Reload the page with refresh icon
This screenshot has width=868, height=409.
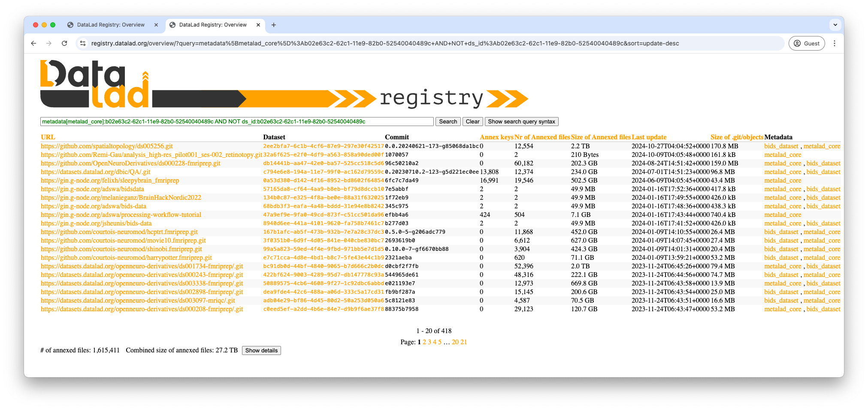pyautogui.click(x=64, y=43)
